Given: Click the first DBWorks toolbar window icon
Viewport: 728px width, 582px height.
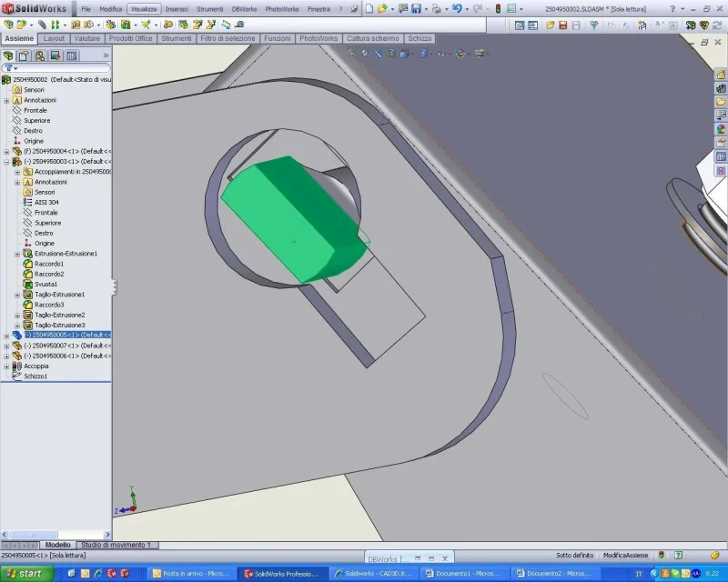Looking at the screenshot, I should tap(520, 25).
